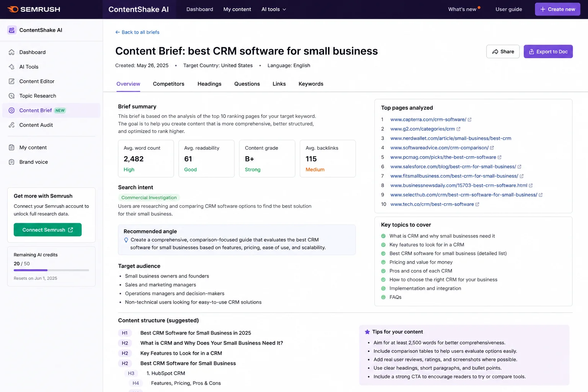This screenshot has height=392, width=588.
Task: Click the Semrush logo in header
Action: point(34,9)
